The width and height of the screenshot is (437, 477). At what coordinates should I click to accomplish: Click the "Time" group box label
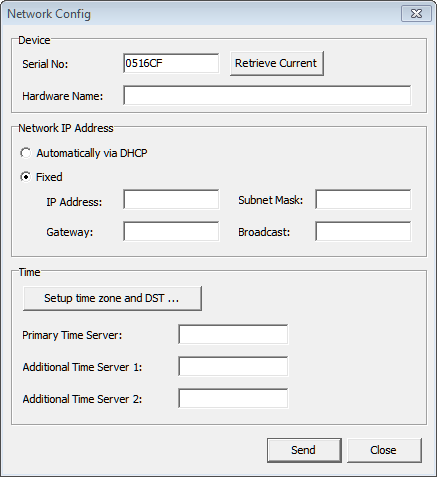[x=29, y=272]
